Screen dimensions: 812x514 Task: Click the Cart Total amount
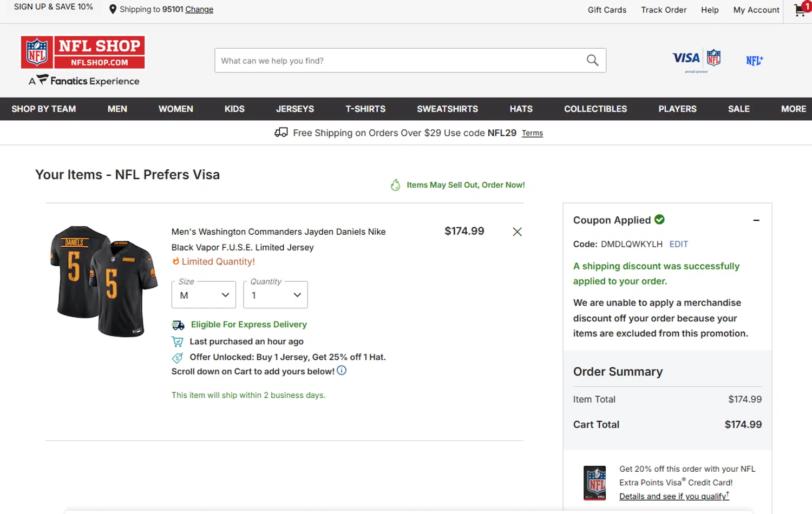743,425
